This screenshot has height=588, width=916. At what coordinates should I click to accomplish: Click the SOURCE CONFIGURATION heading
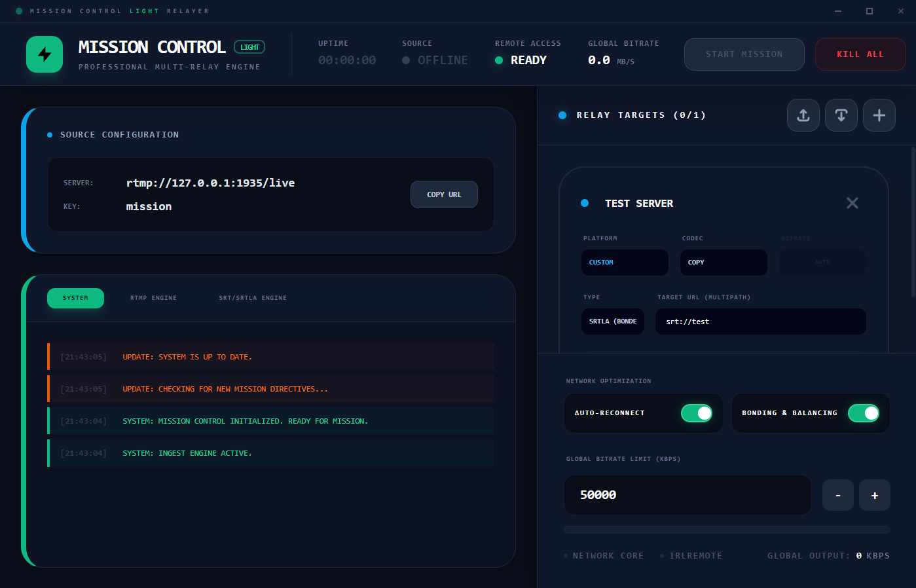point(119,135)
